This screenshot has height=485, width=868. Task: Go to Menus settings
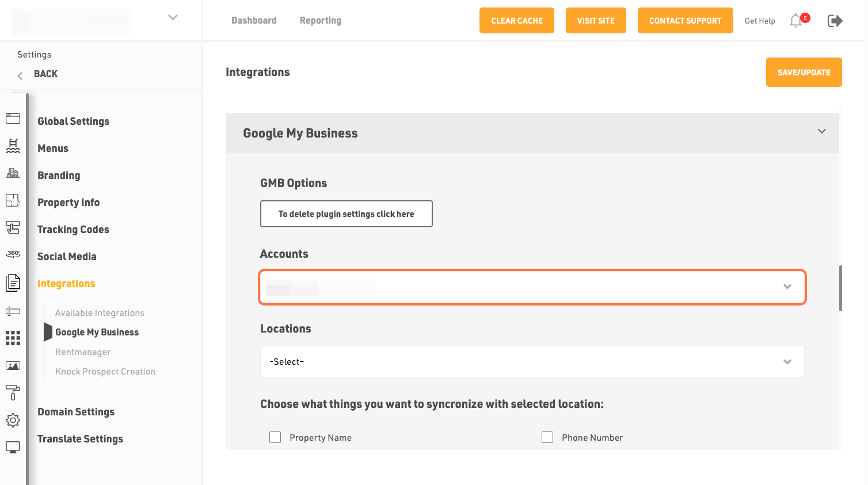(53, 148)
